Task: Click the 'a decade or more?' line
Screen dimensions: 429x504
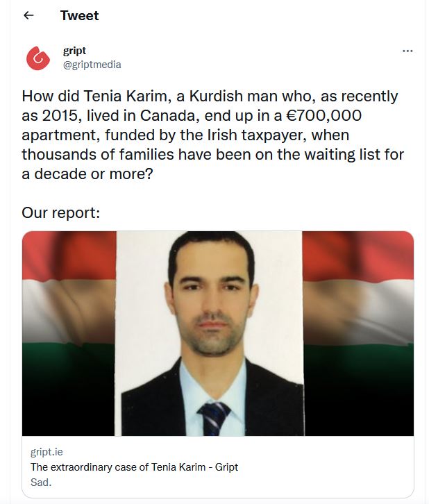Action: (x=87, y=174)
